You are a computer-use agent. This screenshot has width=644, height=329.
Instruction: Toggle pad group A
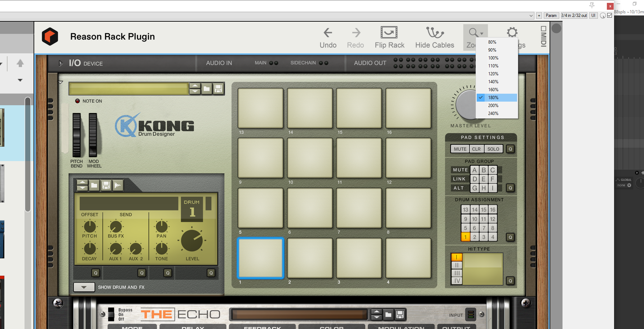[475, 170]
